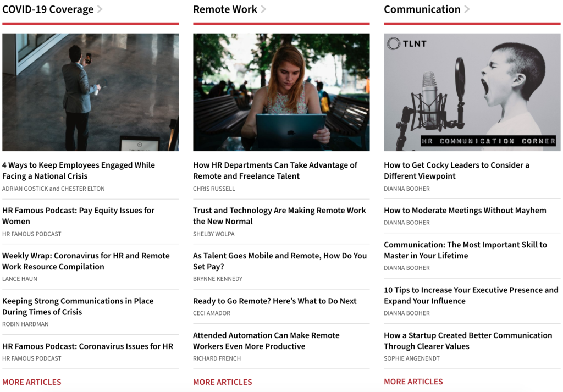Open author link Robin Hardman
The image size is (563, 392).
(x=25, y=324)
